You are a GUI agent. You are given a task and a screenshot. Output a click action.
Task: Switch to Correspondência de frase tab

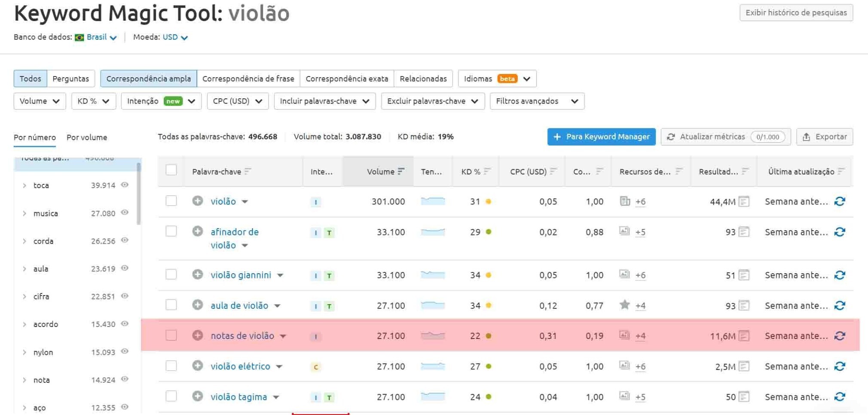tap(248, 79)
